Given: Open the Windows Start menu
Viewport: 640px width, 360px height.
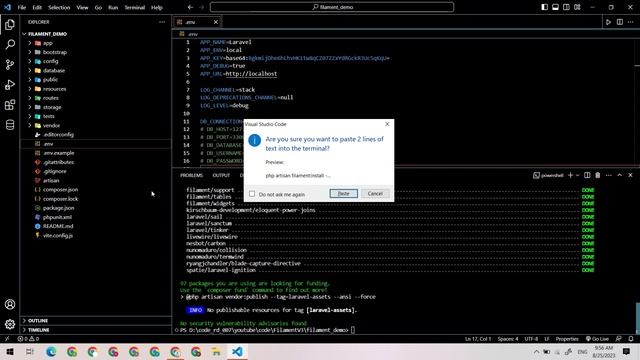Looking at the screenshot, I should (x=10, y=351).
